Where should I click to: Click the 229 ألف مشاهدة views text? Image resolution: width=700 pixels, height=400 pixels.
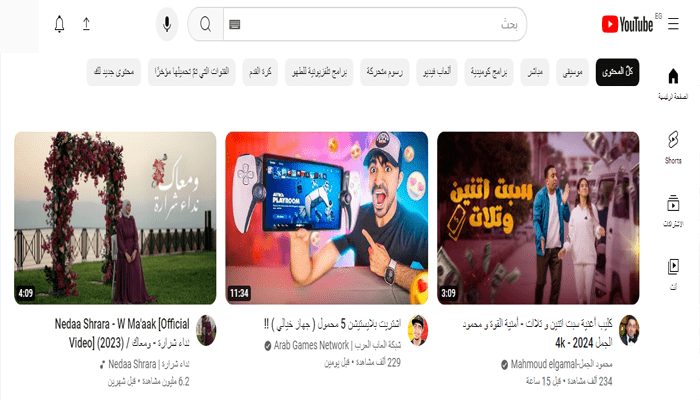[x=379, y=362]
